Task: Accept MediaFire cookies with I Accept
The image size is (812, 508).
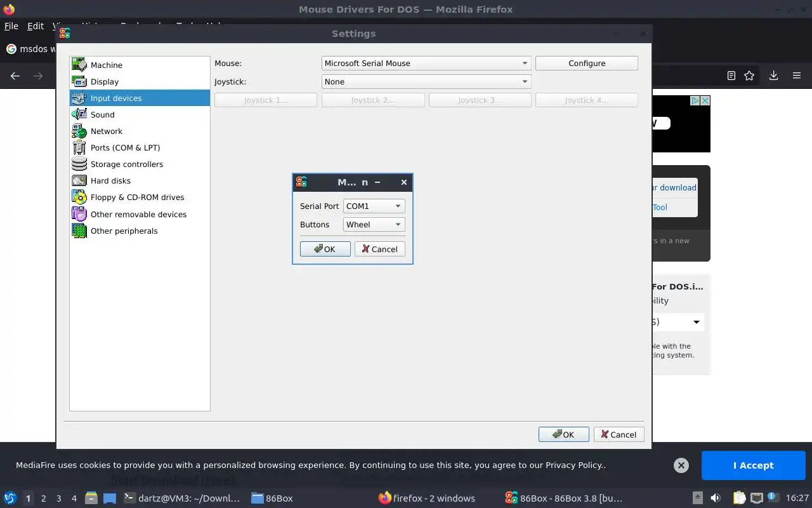Action: (753, 465)
